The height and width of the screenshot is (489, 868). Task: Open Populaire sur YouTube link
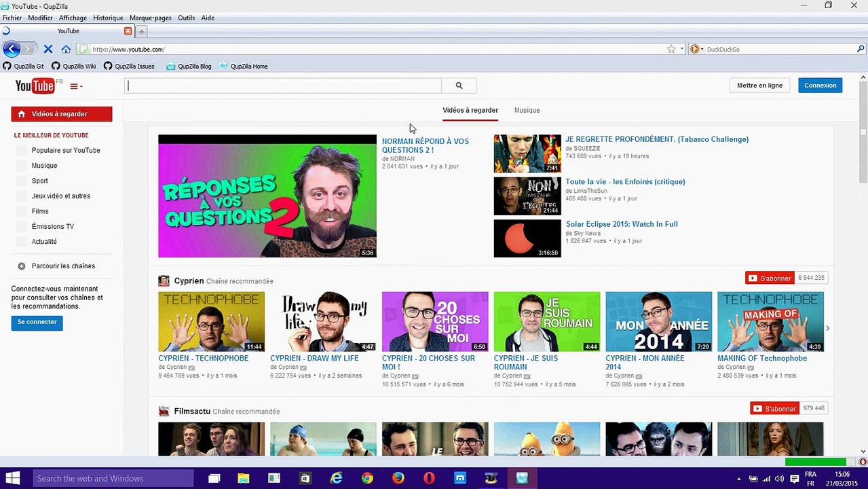point(66,150)
